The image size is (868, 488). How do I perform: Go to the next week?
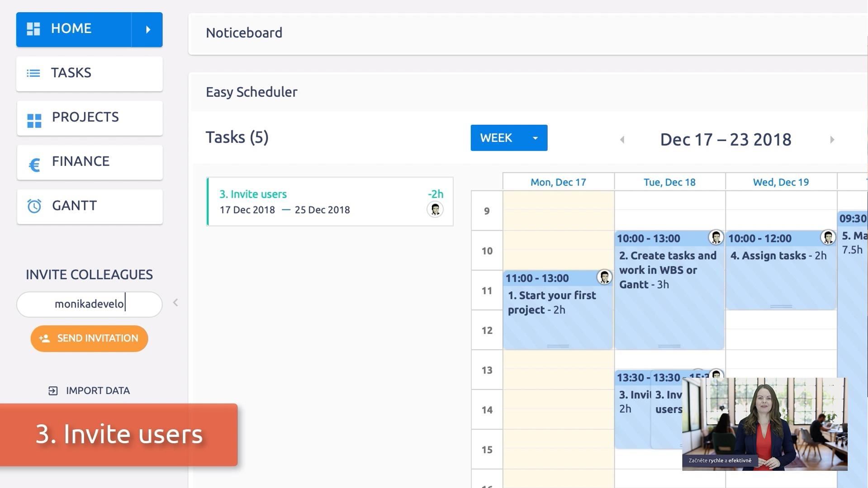click(x=832, y=140)
